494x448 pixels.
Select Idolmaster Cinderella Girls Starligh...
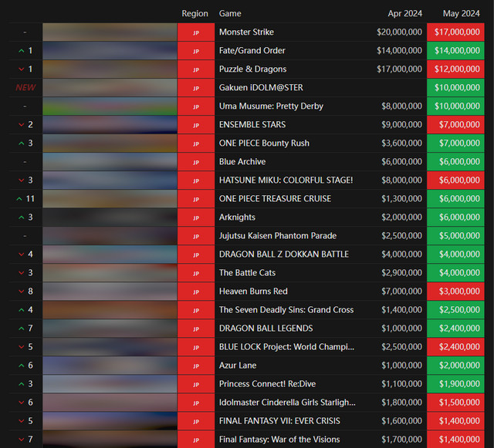pyautogui.click(x=287, y=403)
